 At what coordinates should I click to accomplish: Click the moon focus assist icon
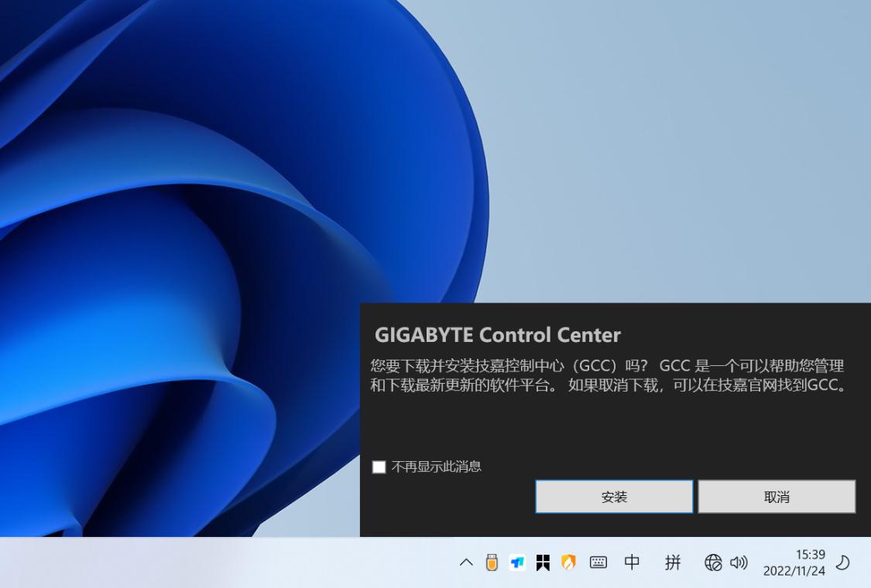tap(842, 562)
